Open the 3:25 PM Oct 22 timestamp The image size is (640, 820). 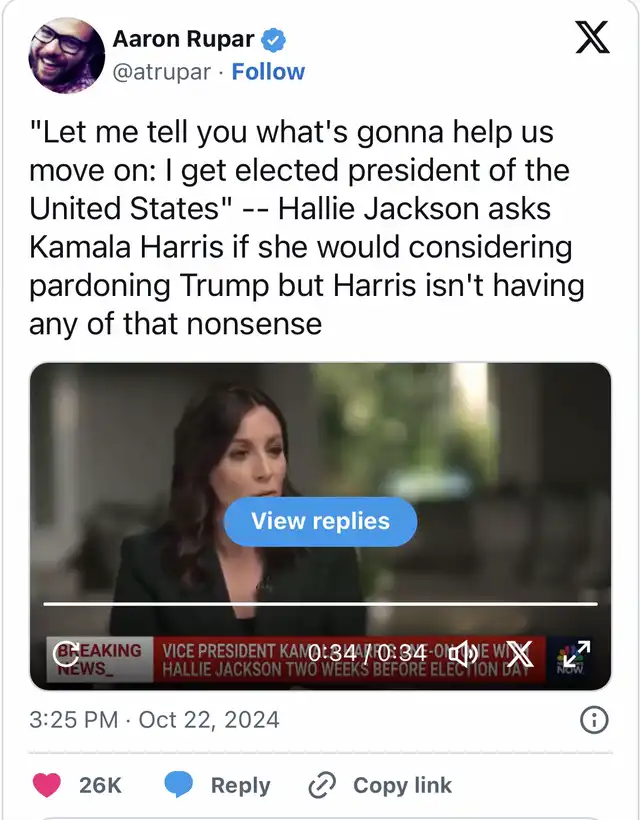(x=154, y=720)
